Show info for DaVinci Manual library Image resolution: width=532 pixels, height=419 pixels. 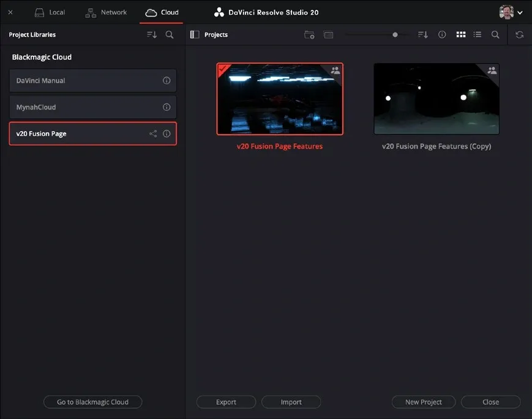click(167, 80)
